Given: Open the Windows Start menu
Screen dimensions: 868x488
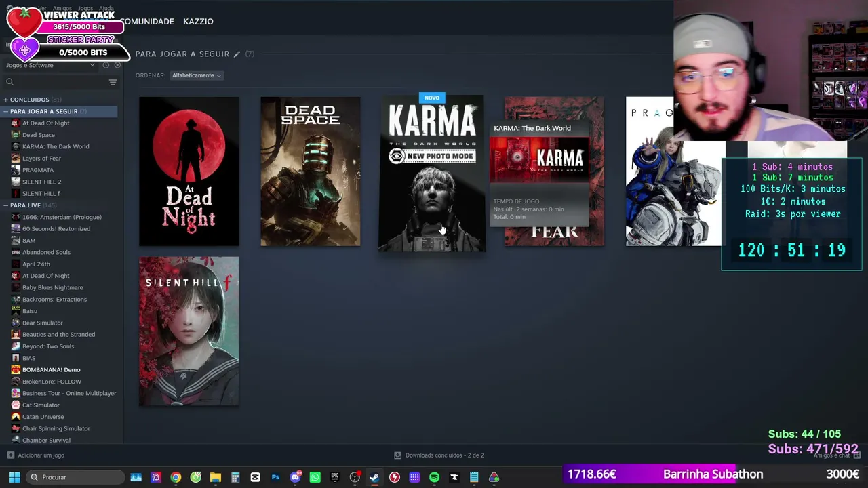Looking at the screenshot, I should point(14,477).
